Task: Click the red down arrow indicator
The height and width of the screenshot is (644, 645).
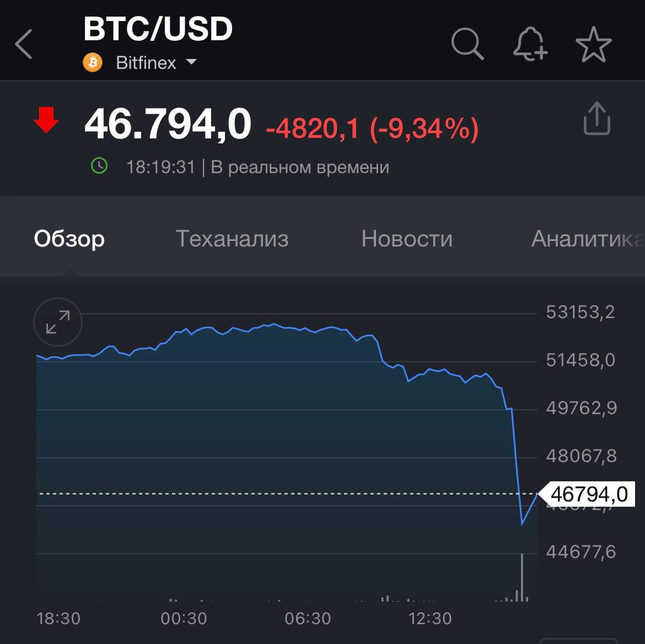Action: 46,120
